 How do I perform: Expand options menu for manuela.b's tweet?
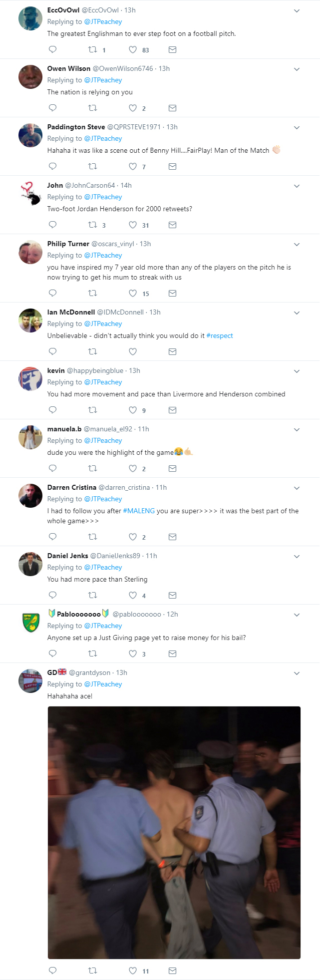pyautogui.click(x=297, y=429)
